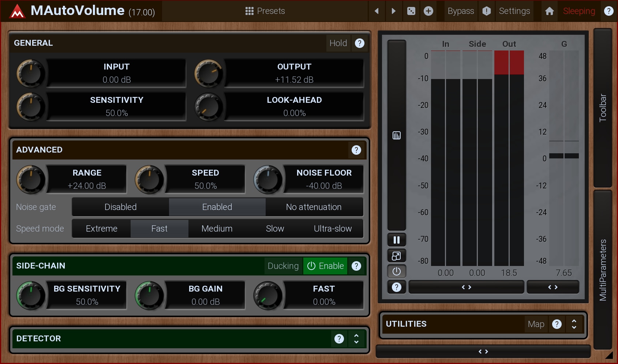Open the meter popup window icon
The image size is (618, 364).
tap(396, 256)
